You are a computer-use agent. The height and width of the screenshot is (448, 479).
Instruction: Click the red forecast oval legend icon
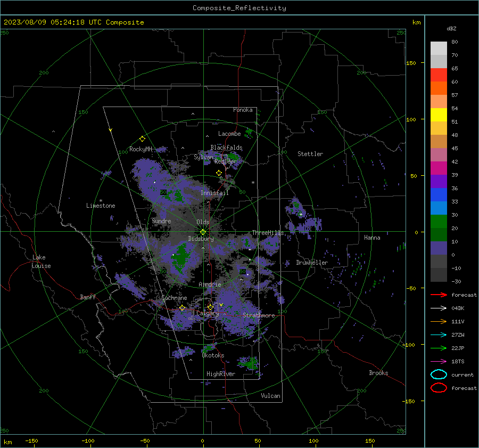[x=439, y=388]
